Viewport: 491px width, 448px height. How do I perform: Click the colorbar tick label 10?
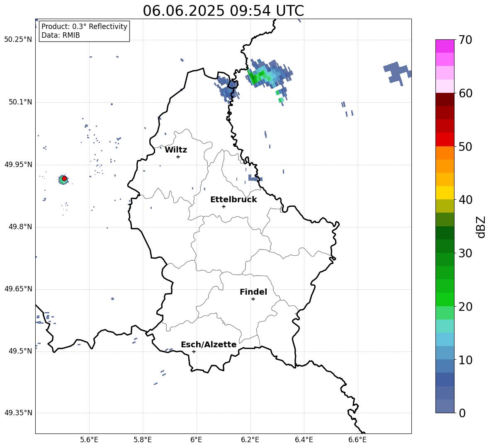[465, 360]
